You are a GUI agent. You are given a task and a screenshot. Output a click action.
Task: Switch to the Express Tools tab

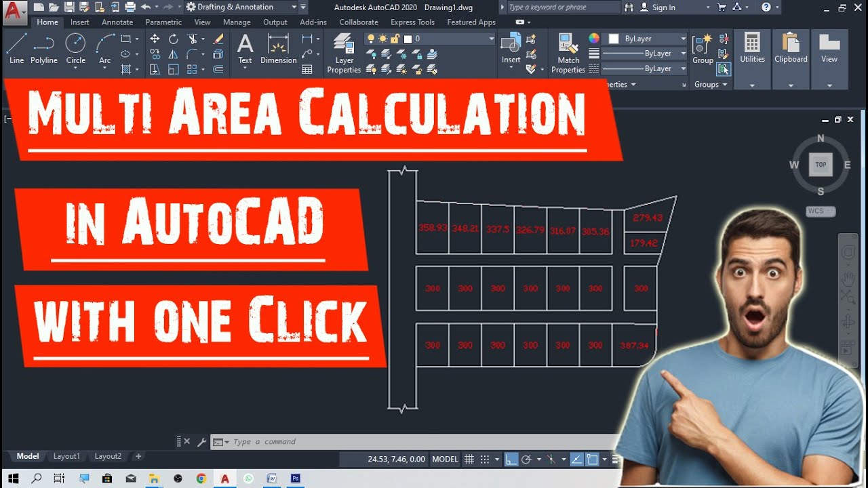(412, 22)
